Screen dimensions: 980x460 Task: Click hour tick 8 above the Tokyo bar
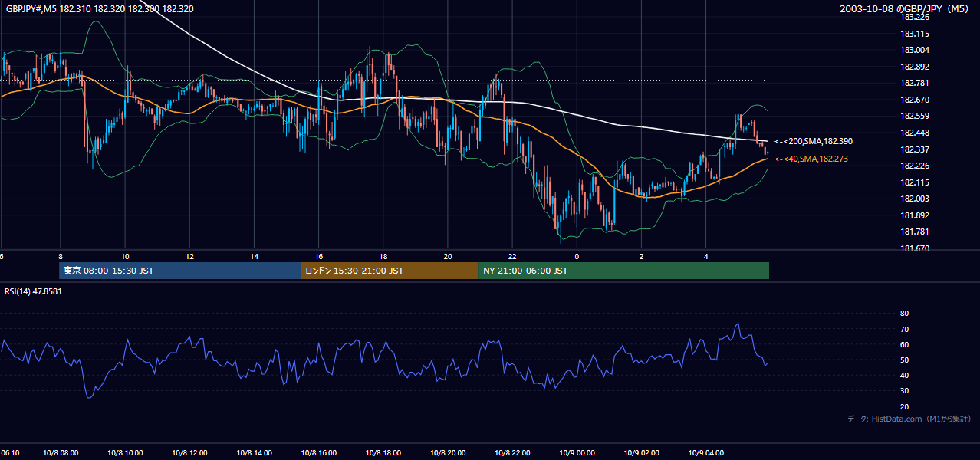[x=61, y=257]
